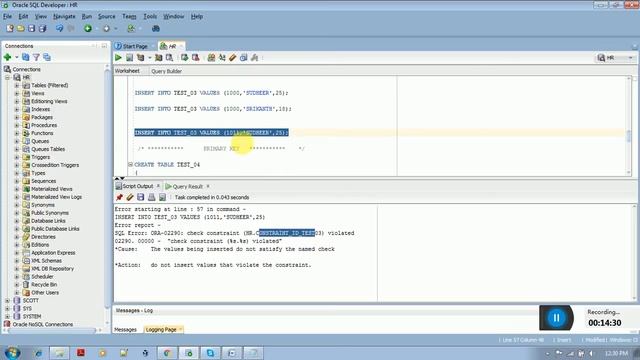This screenshot has width=640, height=360.
Task: Open the Messages tab in log panel
Action: click(x=125, y=329)
